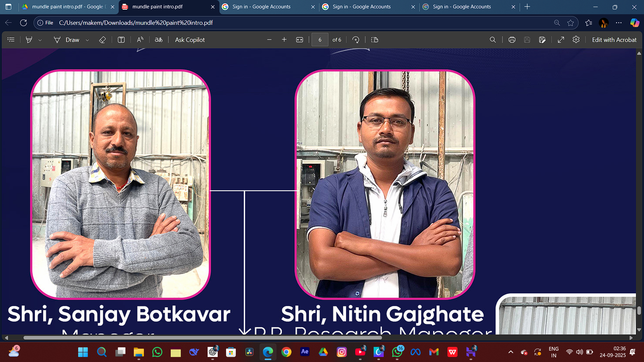Expand the Highlight color dropdown arrow

coord(40,40)
